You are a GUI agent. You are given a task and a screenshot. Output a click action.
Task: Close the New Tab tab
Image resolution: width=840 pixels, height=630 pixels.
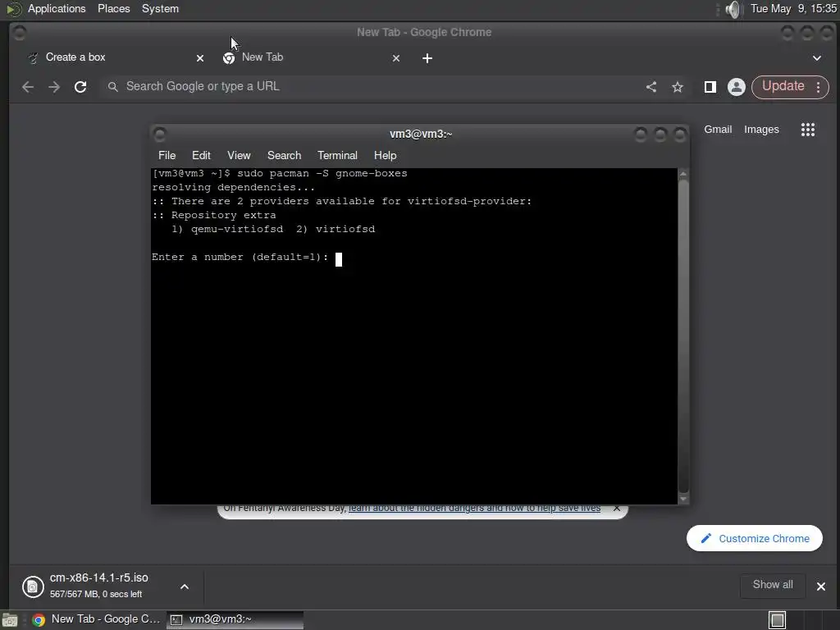396,58
